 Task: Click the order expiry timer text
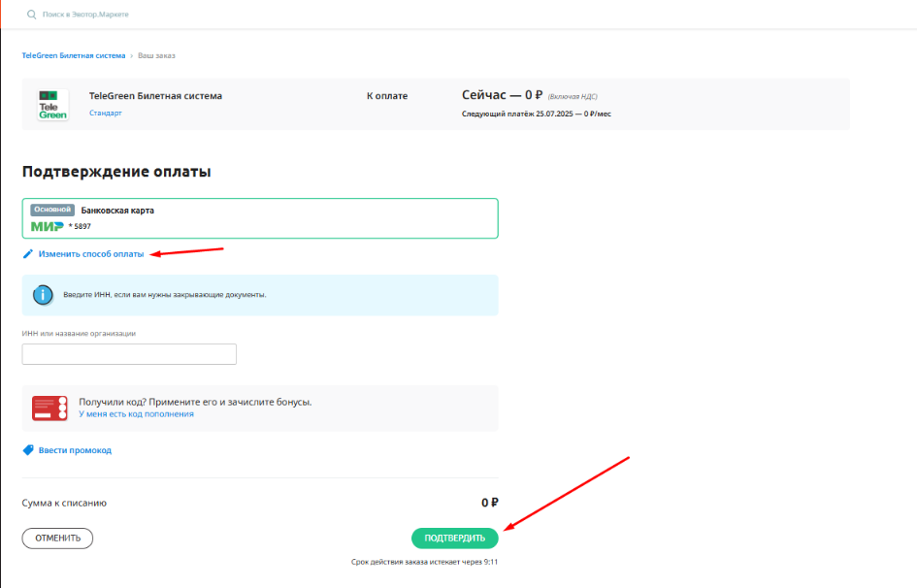tap(425, 562)
